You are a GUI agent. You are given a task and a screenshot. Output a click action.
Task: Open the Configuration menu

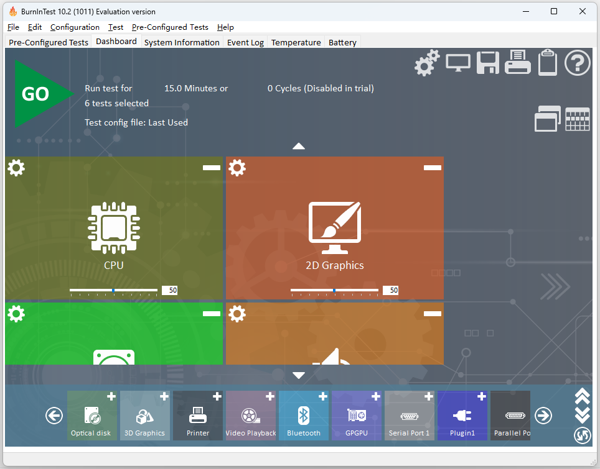[x=75, y=27]
